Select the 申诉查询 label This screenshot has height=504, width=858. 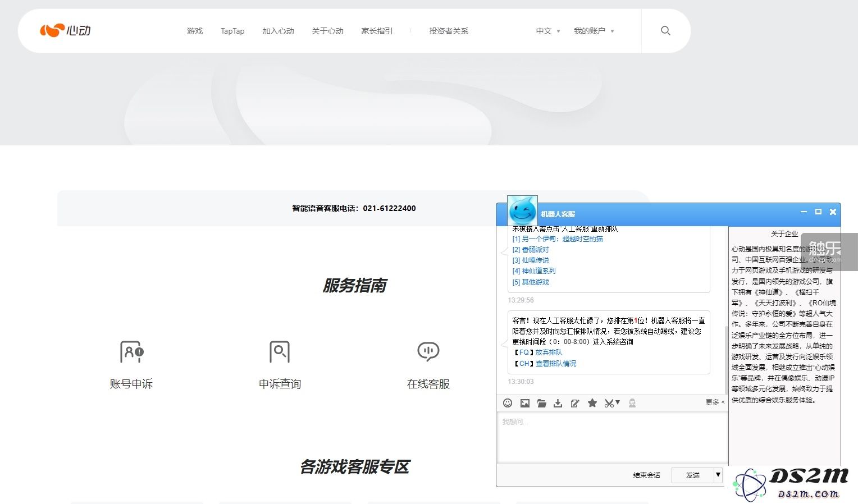(x=280, y=384)
